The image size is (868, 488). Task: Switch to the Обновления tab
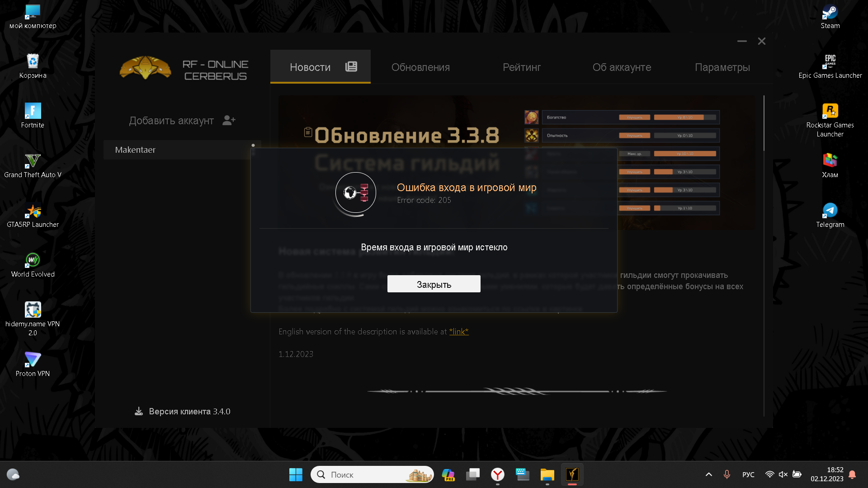click(x=420, y=67)
